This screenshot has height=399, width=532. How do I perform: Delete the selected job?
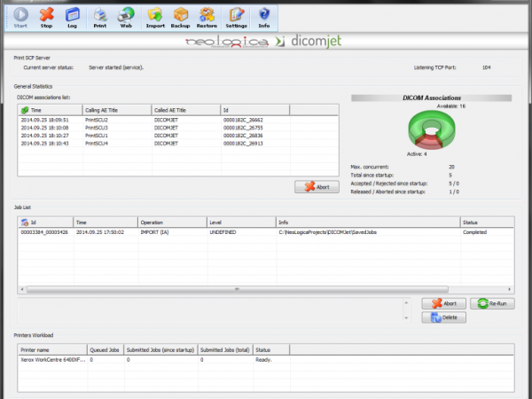pos(444,317)
